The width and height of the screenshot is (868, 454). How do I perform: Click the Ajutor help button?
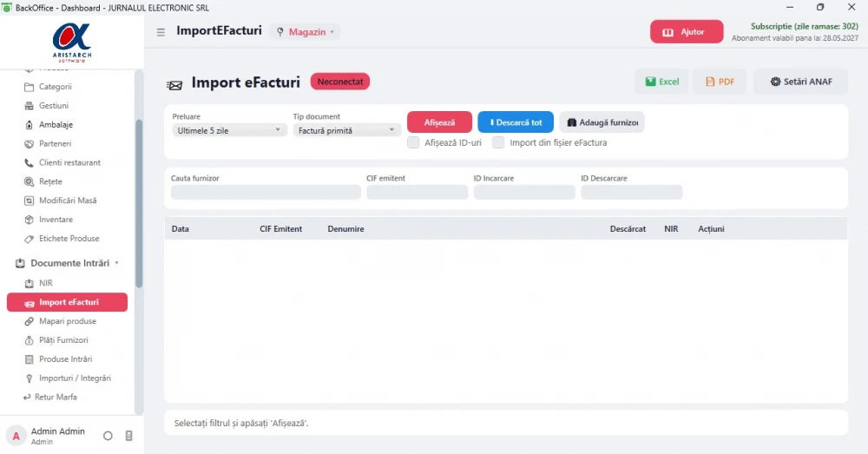[x=687, y=32]
